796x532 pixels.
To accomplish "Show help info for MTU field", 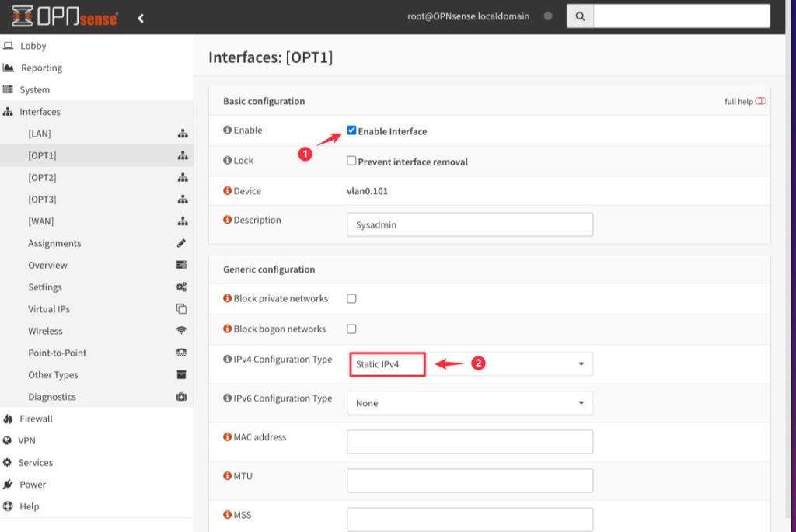I will tap(227, 476).
